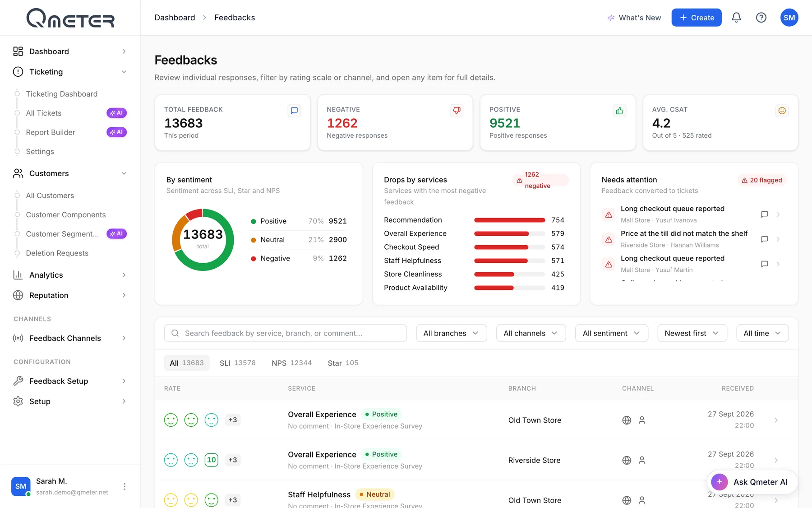
Task: Click the Positive thumbs-up icon
Action: coord(619,111)
